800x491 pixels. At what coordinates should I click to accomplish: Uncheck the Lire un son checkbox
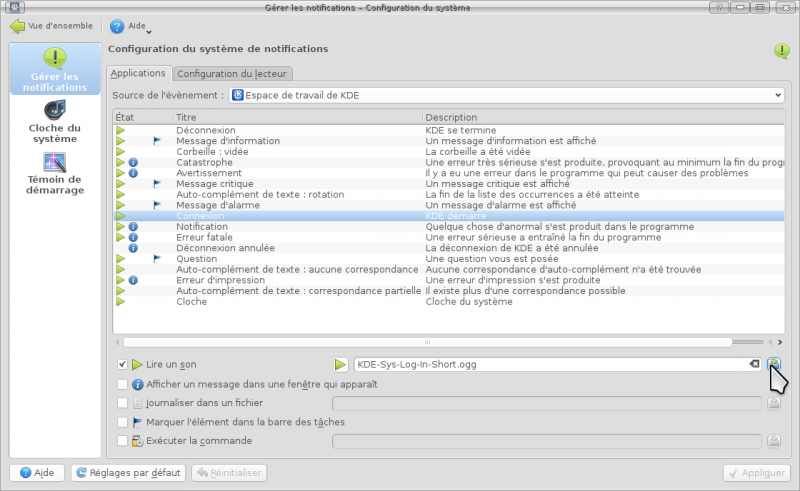[x=122, y=364]
